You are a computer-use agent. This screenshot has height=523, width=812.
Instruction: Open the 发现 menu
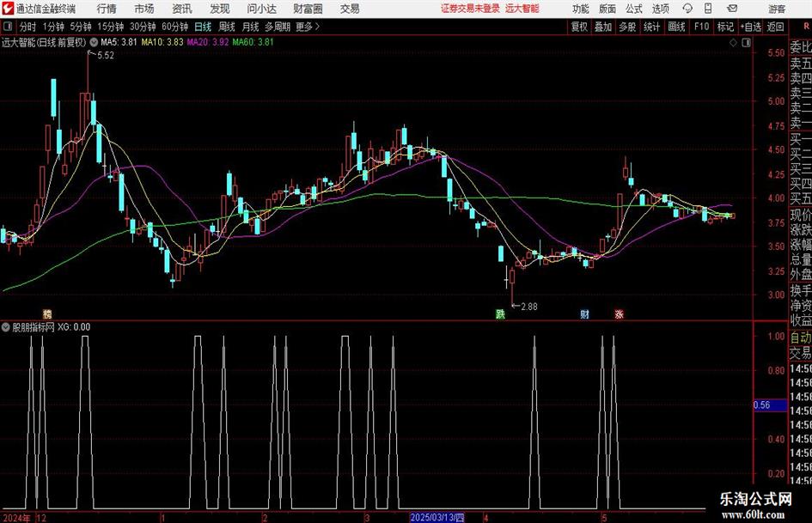[x=220, y=9]
